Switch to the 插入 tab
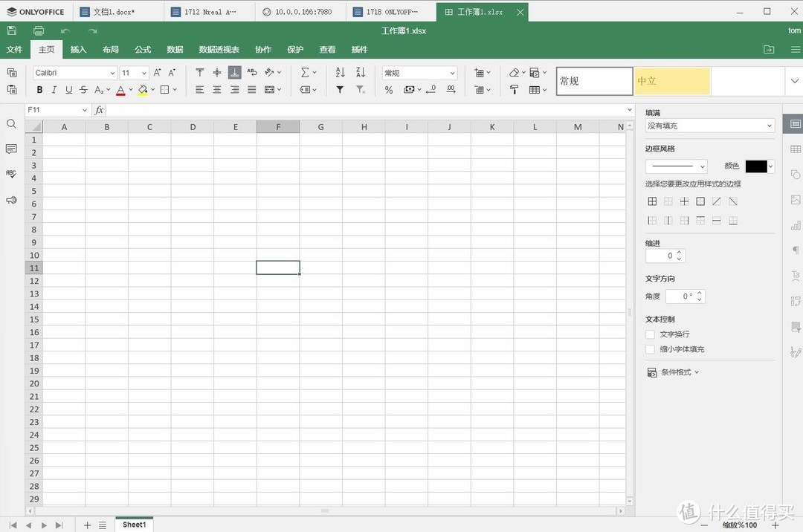Image resolution: width=803 pixels, height=532 pixels. coord(78,50)
